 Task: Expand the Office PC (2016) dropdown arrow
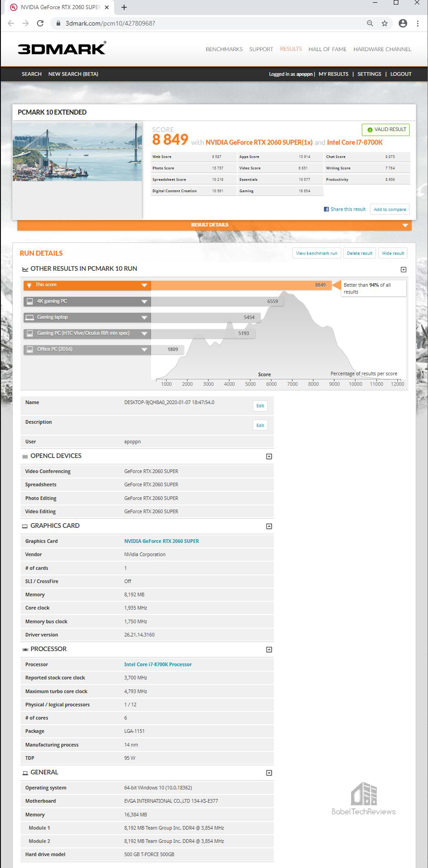[144, 350]
